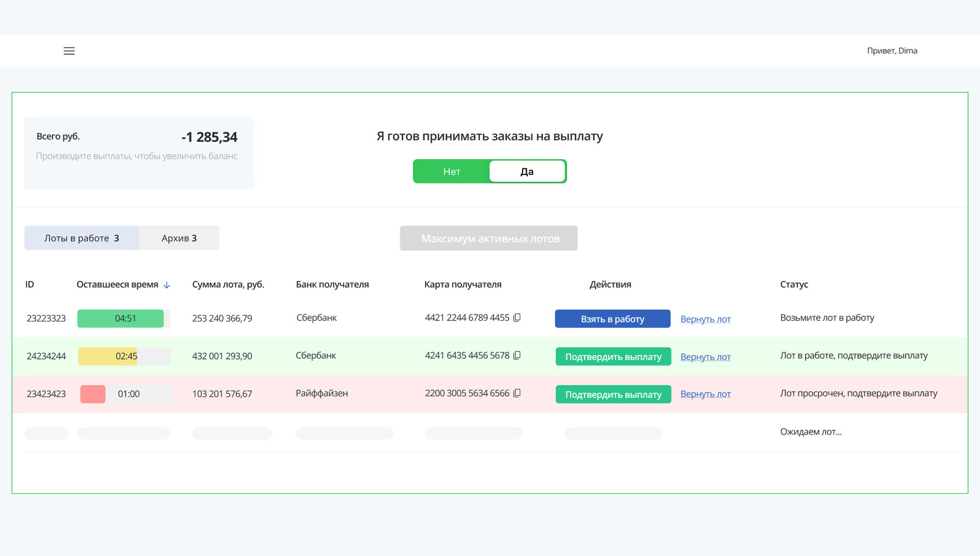Open the Лоты в работе tab
This screenshot has width=980, height=556.
(82, 238)
